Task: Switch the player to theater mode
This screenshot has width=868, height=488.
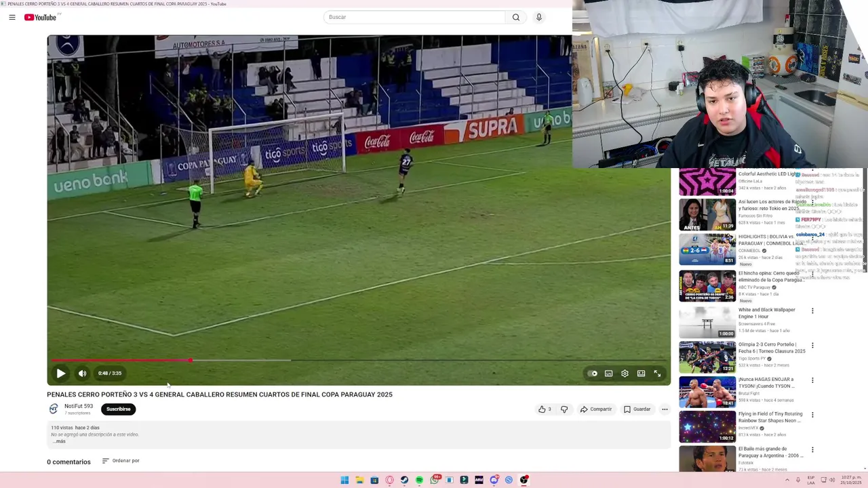Action: (x=641, y=373)
